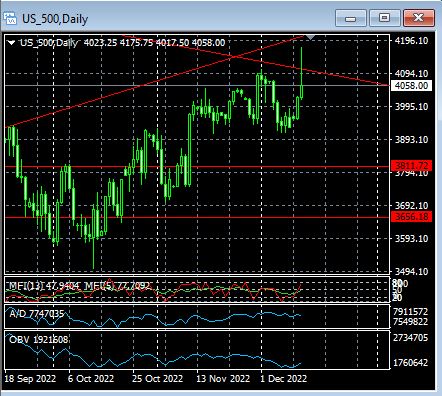Click the 1 Dec 2022 date marker
This screenshot has width=442, height=396.
pos(284,379)
